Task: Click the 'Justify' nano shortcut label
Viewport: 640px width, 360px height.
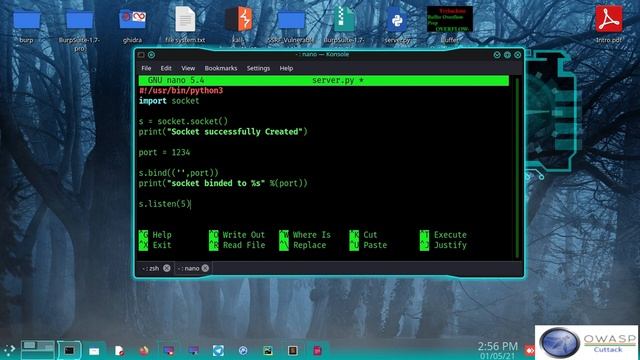Action: (450, 245)
